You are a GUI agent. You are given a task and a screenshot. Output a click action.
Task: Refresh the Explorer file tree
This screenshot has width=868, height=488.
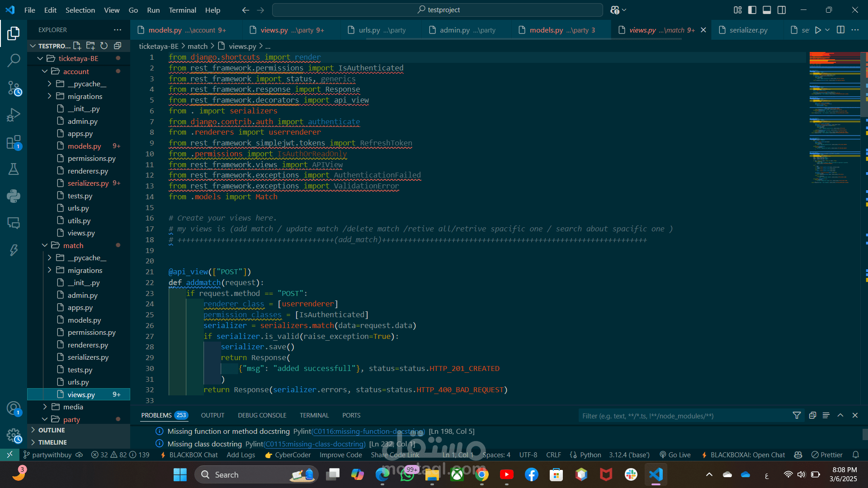104,46
